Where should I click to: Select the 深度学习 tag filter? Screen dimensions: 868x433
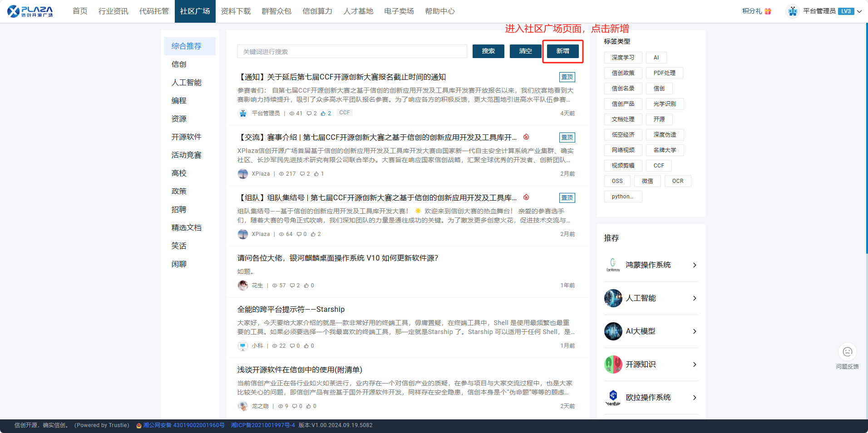pos(623,58)
